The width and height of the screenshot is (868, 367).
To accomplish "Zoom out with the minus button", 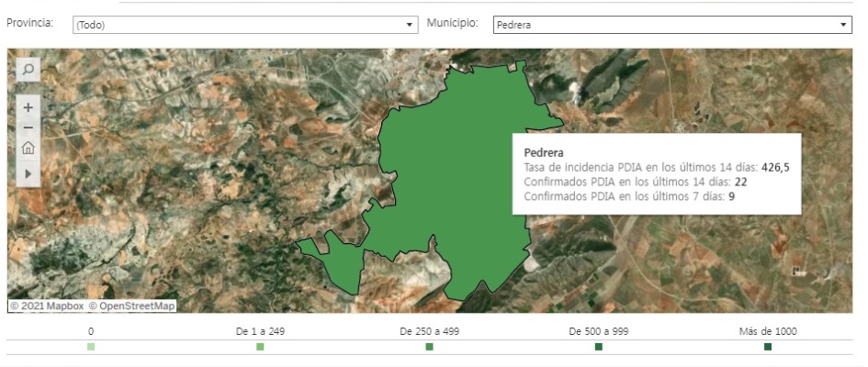I will coord(28,128).
